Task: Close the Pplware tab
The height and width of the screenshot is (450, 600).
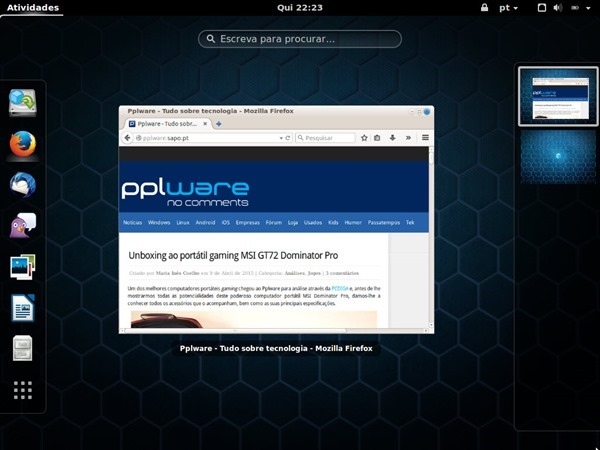Action: 205,124
